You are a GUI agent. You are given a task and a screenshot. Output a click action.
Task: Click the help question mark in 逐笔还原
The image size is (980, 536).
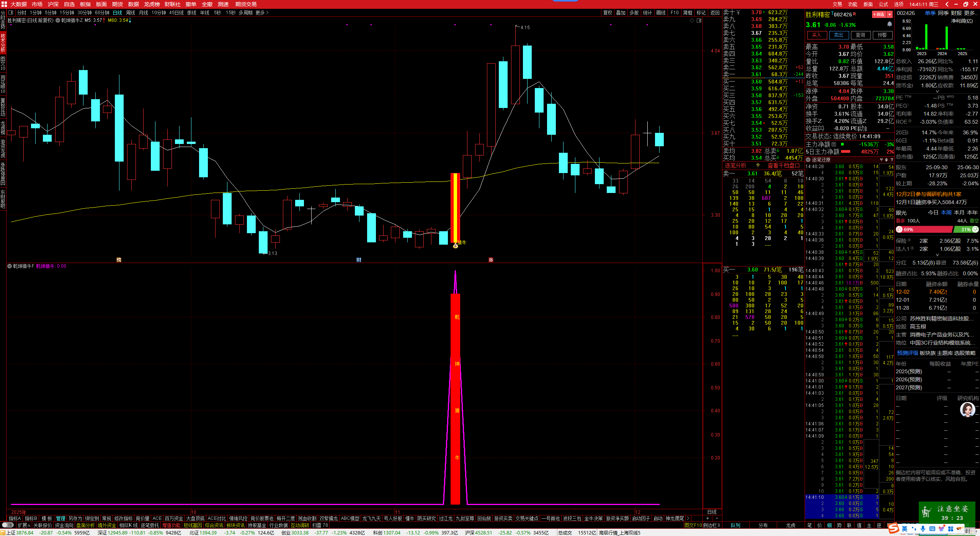tap(892, 160)
